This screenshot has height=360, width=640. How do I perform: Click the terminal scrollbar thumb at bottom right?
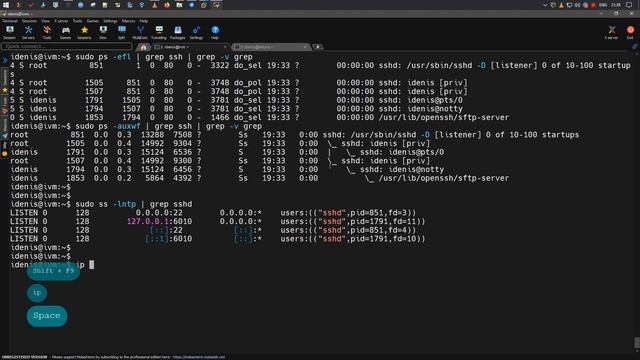(x=637, y=343)
